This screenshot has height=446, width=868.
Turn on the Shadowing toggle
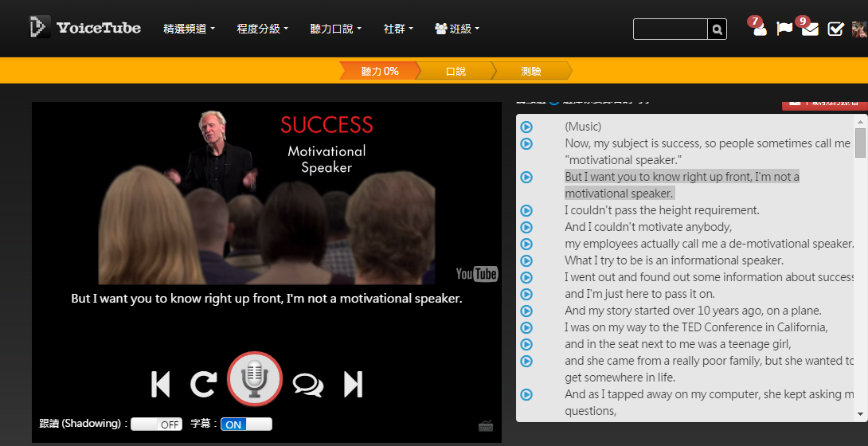click(156, 424)
